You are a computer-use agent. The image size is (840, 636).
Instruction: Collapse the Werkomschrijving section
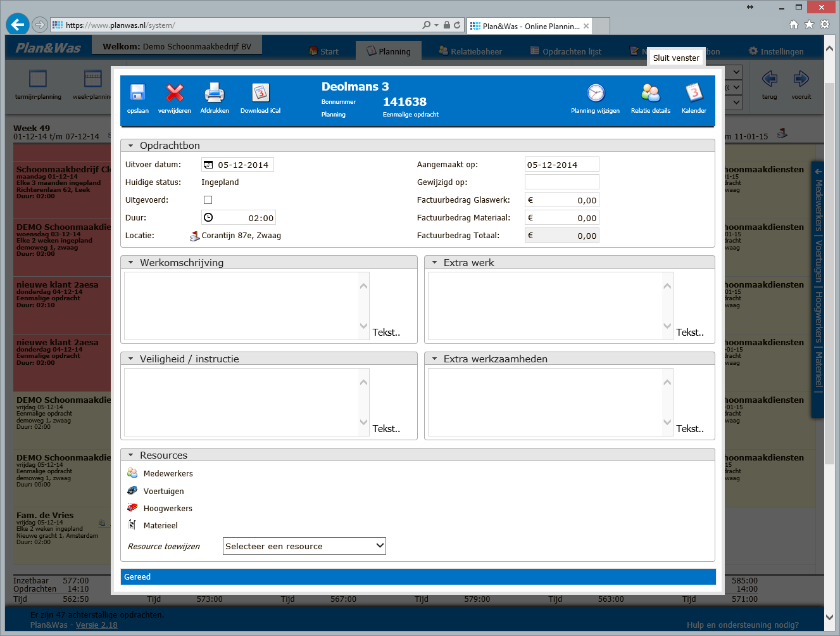[x=131, y=262]
